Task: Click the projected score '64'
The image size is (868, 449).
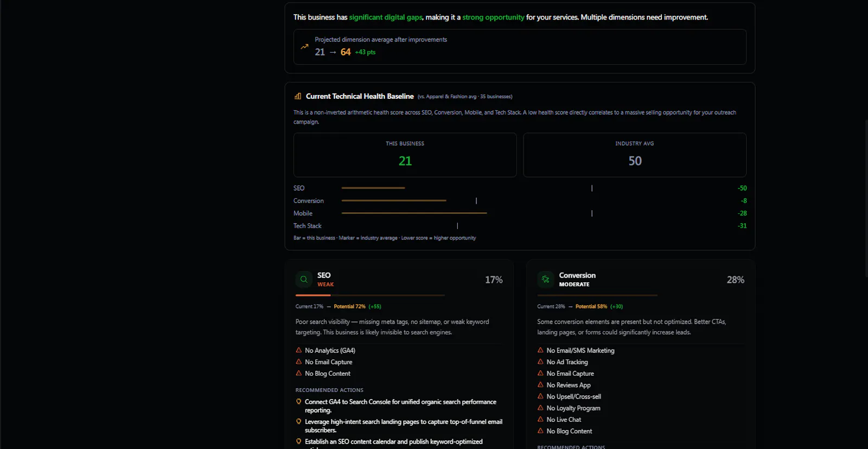Action: pos(346,52)
